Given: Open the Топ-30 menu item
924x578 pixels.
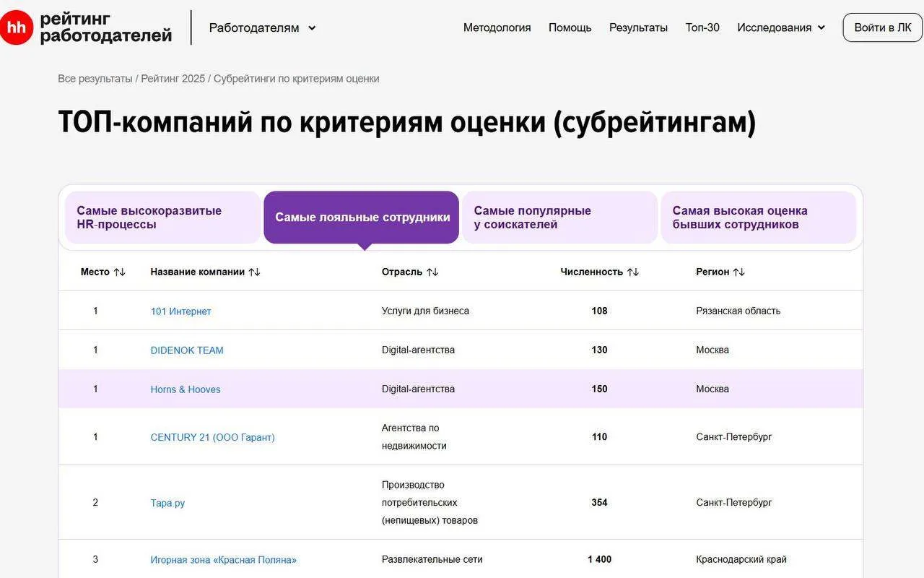Looking at the screenshot, I should 702,27.
